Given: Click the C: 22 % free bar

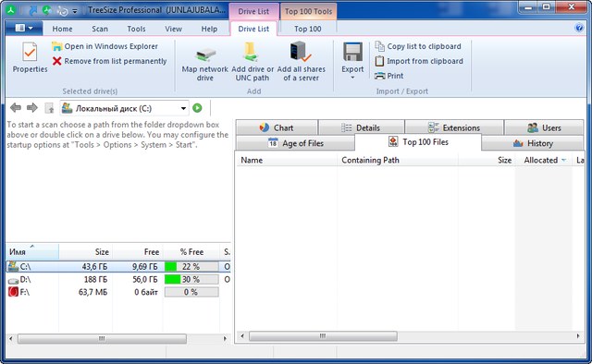Looking at the screenshot, I should [191, 267].
